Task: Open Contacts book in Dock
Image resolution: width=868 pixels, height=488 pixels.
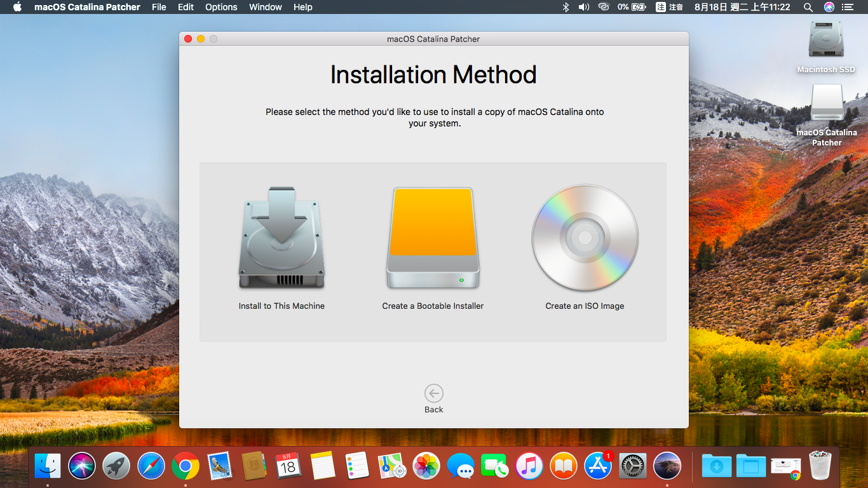Action: (x=254, y=466)
